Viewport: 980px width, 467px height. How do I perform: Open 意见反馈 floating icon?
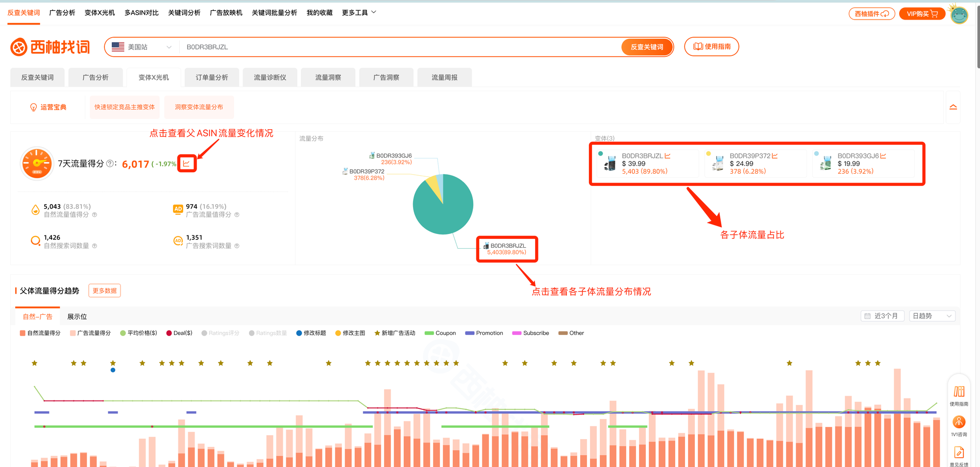(x=959, y=456)
